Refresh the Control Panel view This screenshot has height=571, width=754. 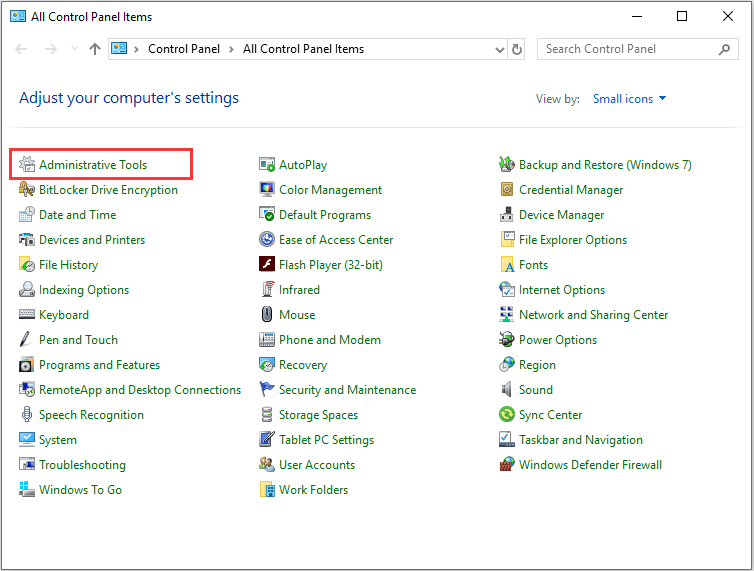517,50
